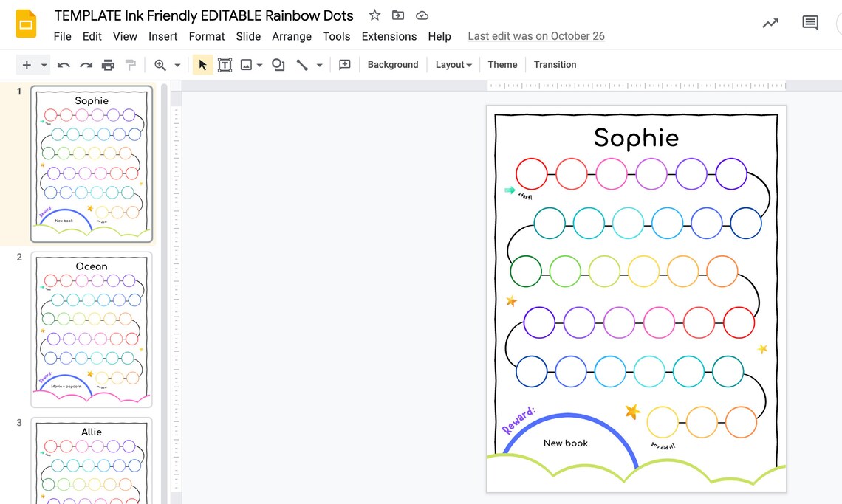Select the Ocean slide thumbnail
The height and width of the screenshot is (504, 842).
click(91, 329)
